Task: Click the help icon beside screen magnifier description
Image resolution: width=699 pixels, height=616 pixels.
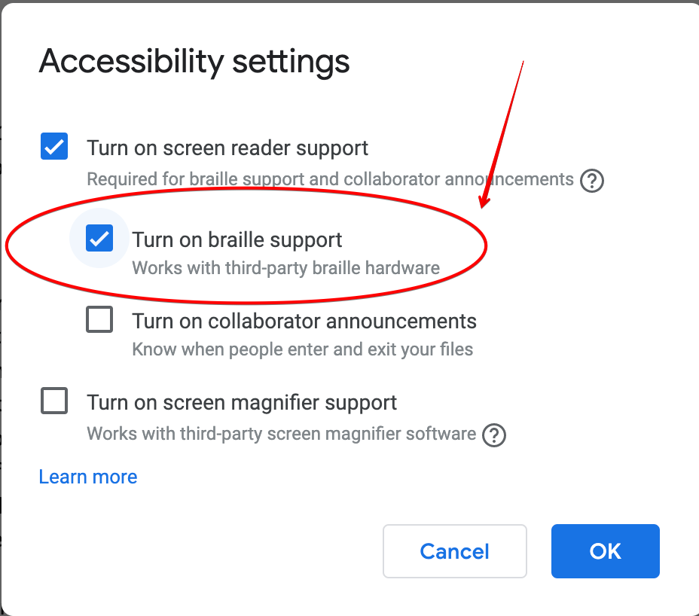Action: point(494,435)
